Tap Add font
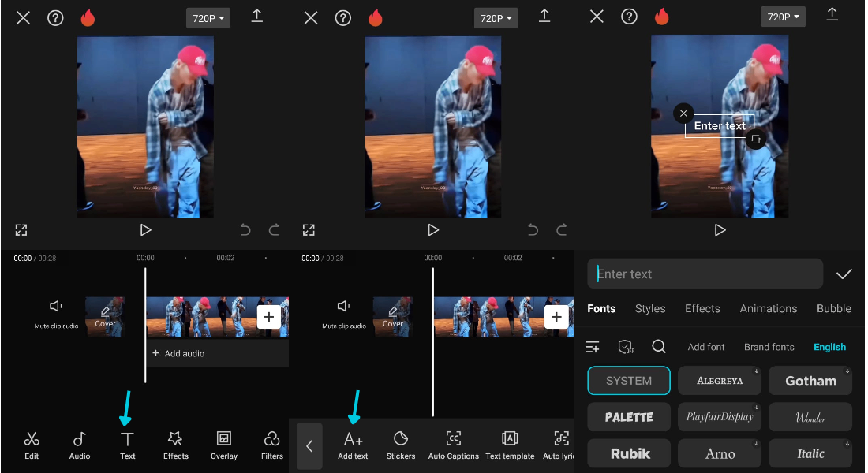This screenshot has width=868, height=473. pyautogui.click(x=705, y=347)
